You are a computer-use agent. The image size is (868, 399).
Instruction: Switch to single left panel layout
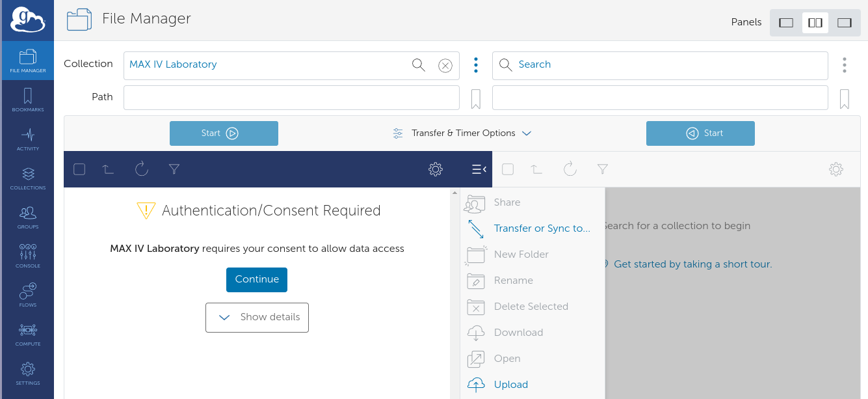786,23
